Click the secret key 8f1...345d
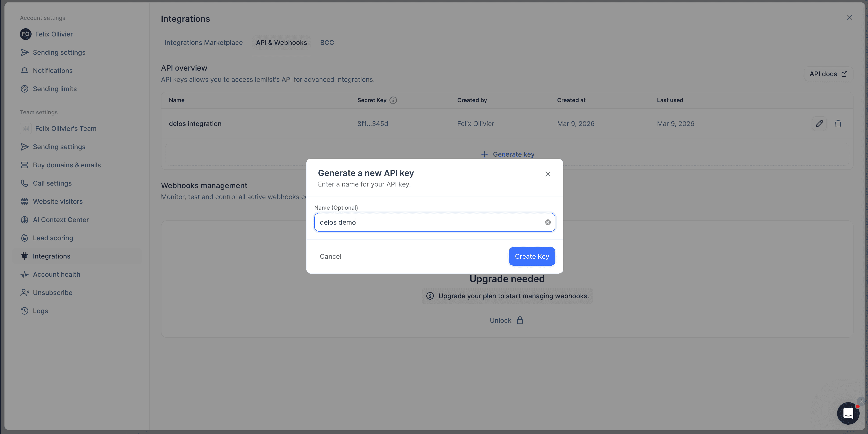868x434 pixels. [x=373, y=124]
